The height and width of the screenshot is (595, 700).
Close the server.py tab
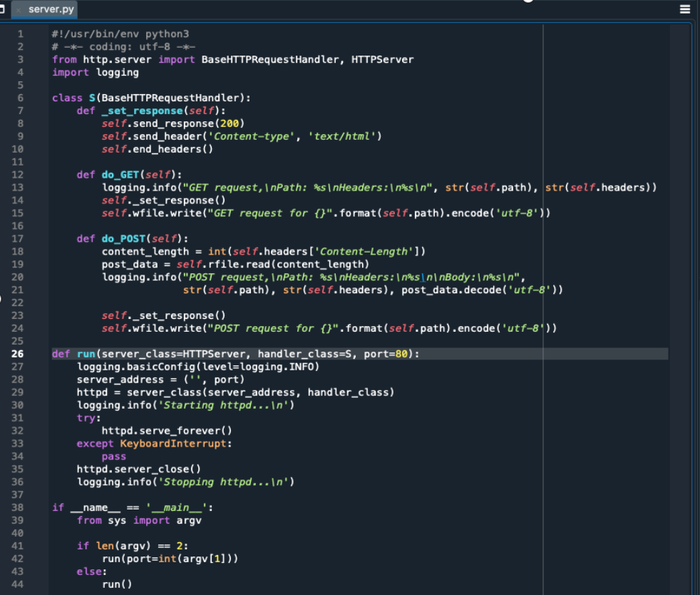(19, 9)
